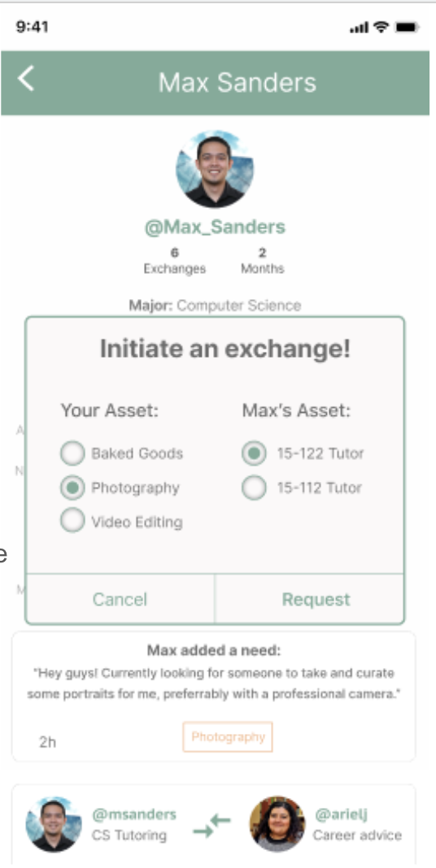Open @arielj avatar in exchange feed
Screen dimensions: 436x868
[277, 824]
